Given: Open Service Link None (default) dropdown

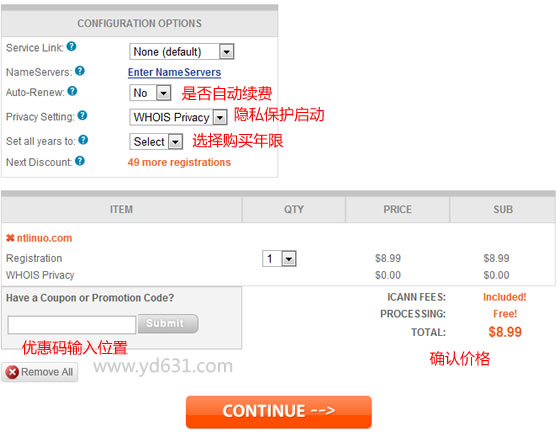Looking at the screenshot, I should 181,52.
